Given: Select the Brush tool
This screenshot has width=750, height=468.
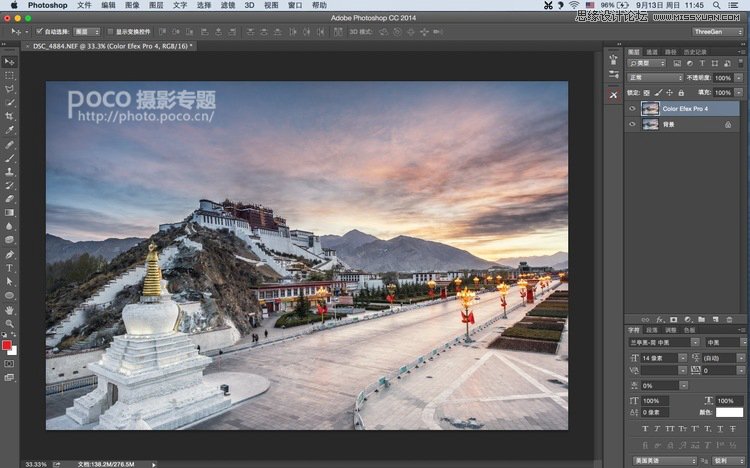Looking at the screenshot, I should point(9,158).
